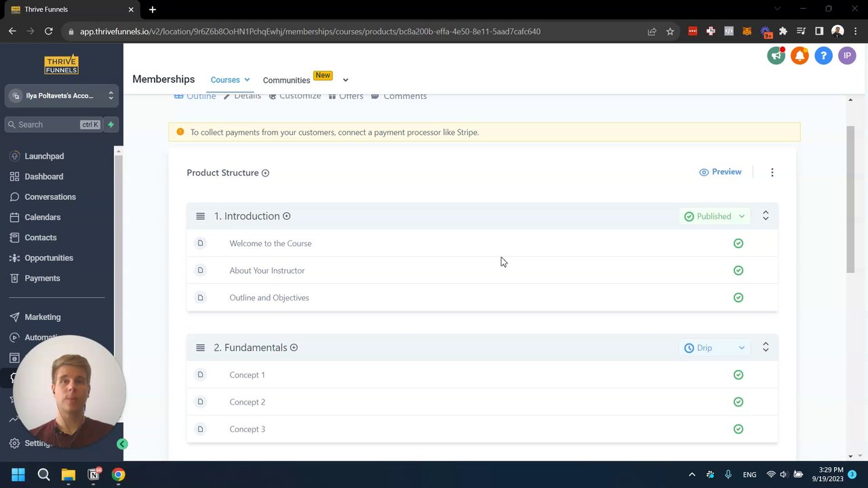Viewport: 868px width, 488px height.
Task: Open the Courses dropdown menu
Action: 230,80
